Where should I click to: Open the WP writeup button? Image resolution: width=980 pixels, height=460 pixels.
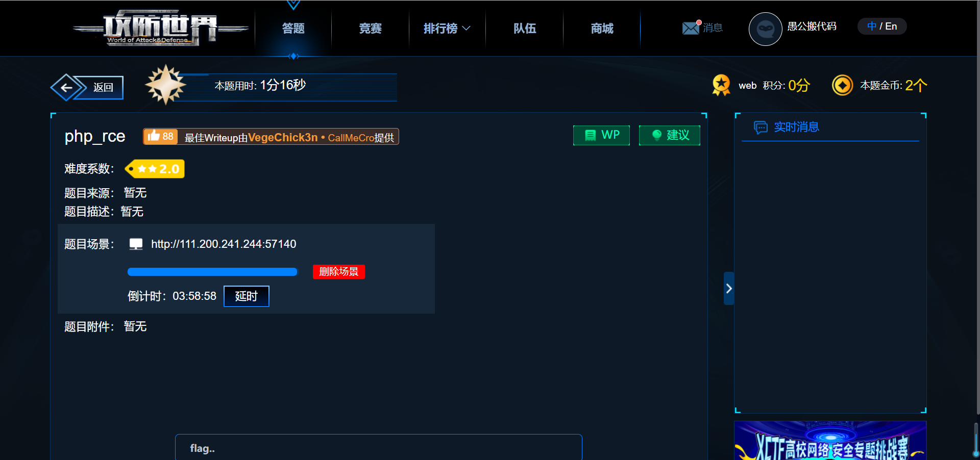pos(601,135)
